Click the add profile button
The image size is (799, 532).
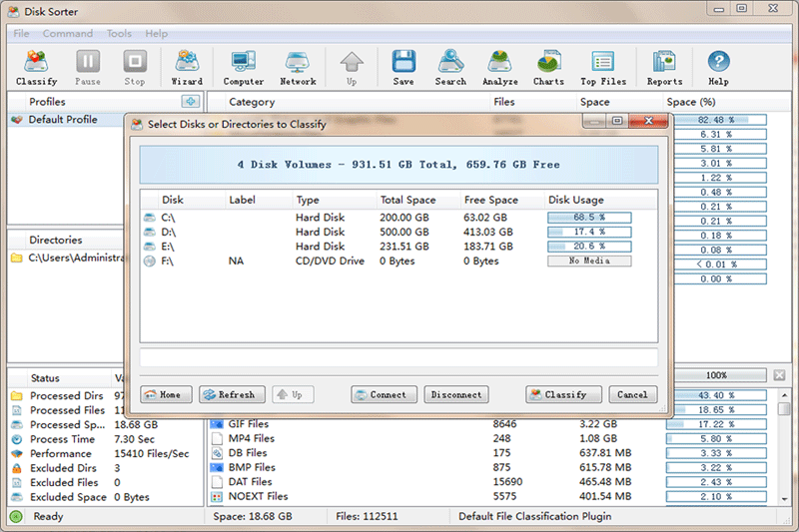click(190, 102)
